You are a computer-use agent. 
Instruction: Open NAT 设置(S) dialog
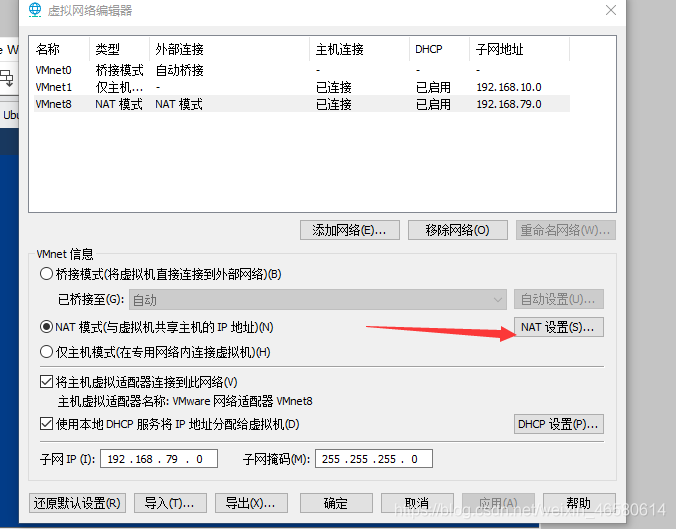[x=558, y=327]
